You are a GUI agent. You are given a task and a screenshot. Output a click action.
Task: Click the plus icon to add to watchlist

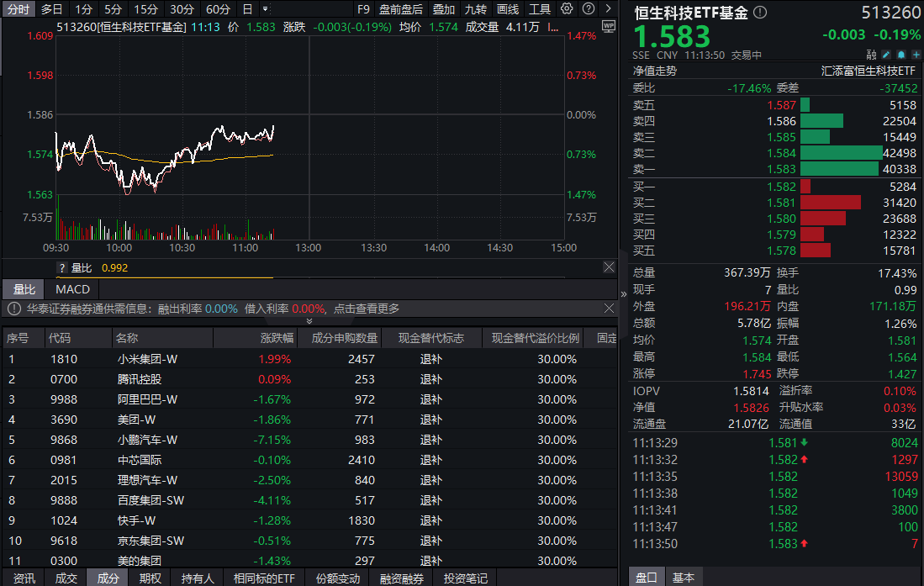pyautogui.click(x=916, y=53)
